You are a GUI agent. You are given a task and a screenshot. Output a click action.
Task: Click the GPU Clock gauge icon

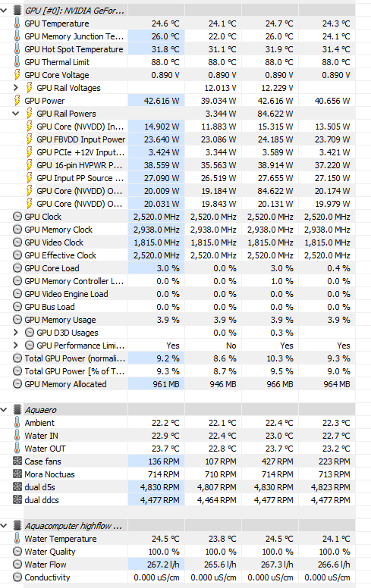(17, 217)
